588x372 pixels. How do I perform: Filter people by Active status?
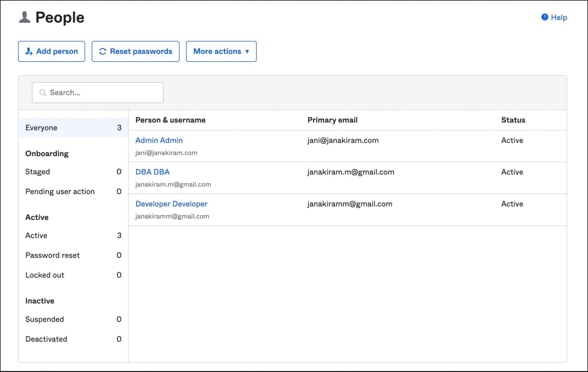36,235
